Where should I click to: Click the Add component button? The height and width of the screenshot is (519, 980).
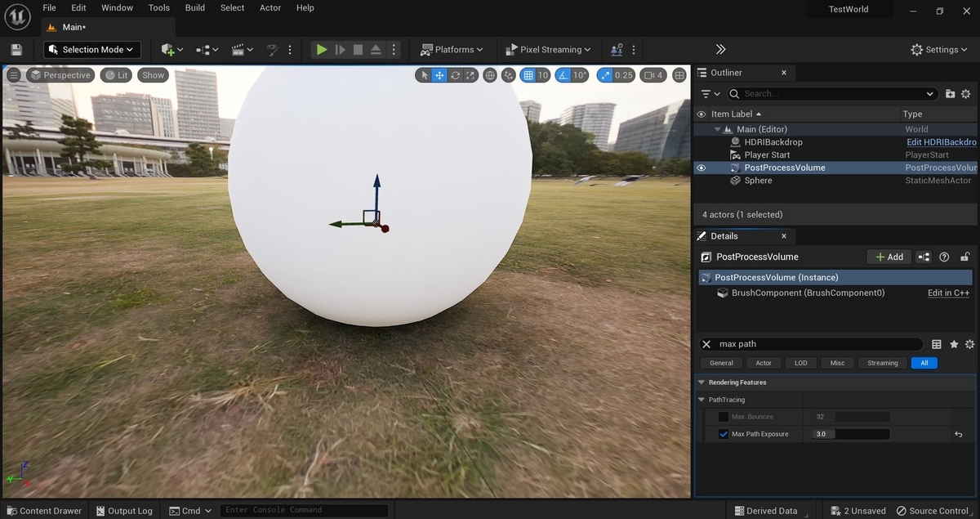[889, 257]
